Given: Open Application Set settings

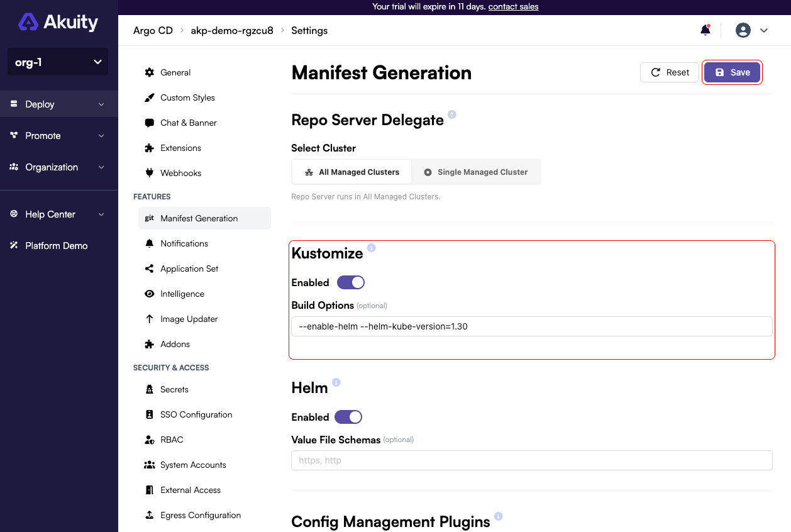Looking at the screenshot, I should 204,269.
